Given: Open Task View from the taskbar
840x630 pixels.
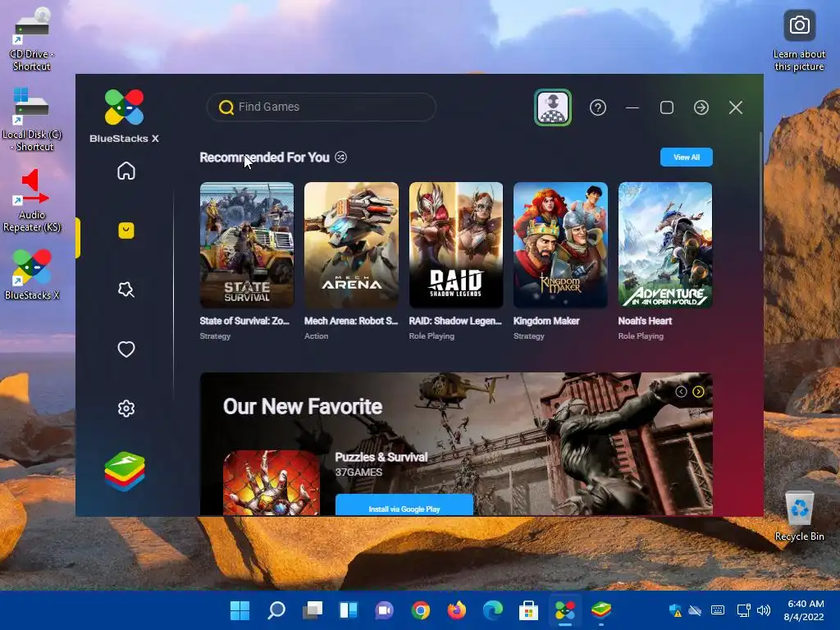Looking at the screenshot, I should pyautogui.click(x=313, y=609).
